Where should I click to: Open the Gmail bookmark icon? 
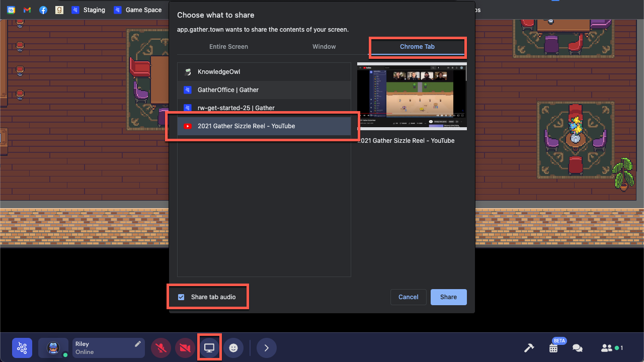[27, 10]
